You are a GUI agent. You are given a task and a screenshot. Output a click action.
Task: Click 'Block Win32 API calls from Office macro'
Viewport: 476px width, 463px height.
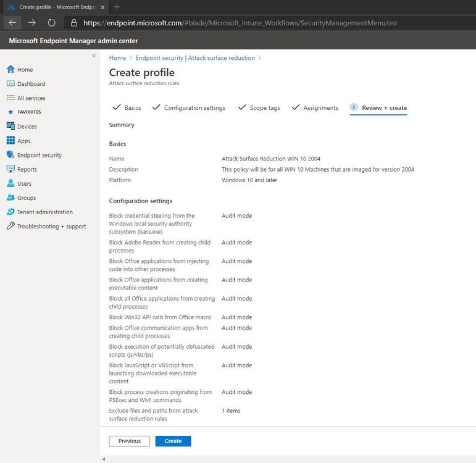pyautogui.click(x=160, y=317)
